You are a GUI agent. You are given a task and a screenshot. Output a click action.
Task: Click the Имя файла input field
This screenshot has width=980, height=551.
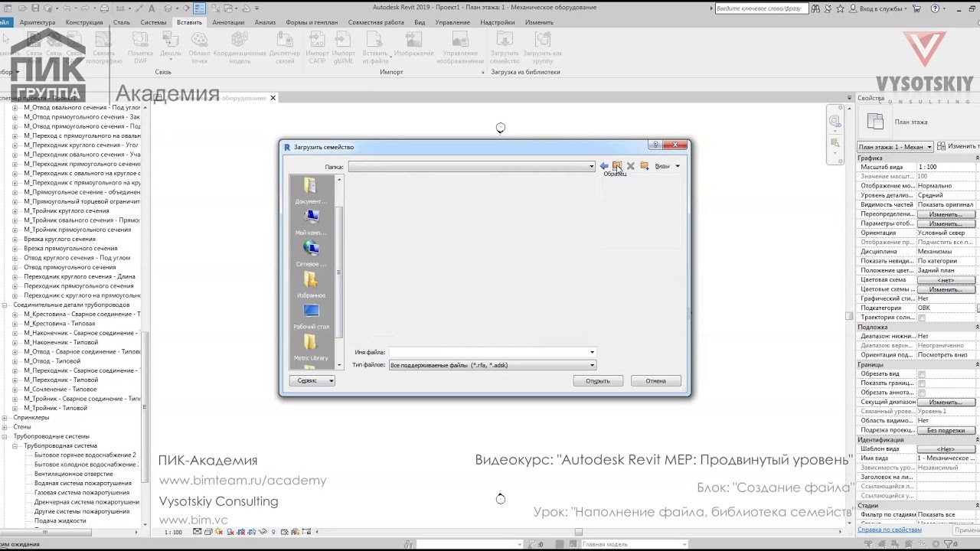492,352
